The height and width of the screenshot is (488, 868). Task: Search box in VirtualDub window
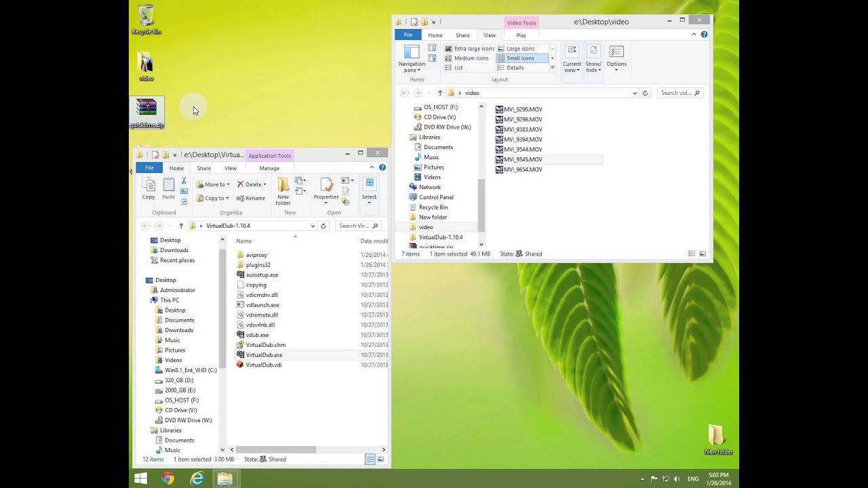pos(357,226)
